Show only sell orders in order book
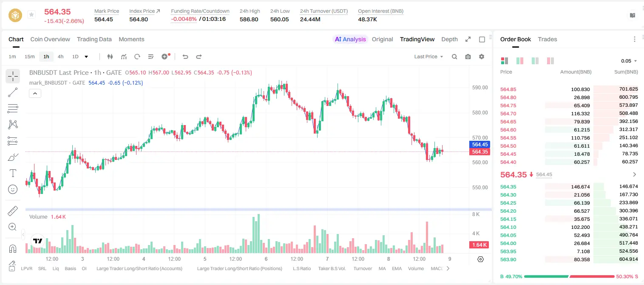This screenshot has height=285, width=644. [x=550, y=61]
